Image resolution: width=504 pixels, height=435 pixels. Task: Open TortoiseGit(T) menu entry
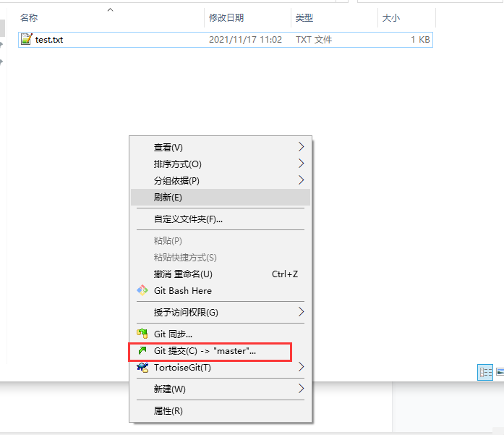click(221, 368)
